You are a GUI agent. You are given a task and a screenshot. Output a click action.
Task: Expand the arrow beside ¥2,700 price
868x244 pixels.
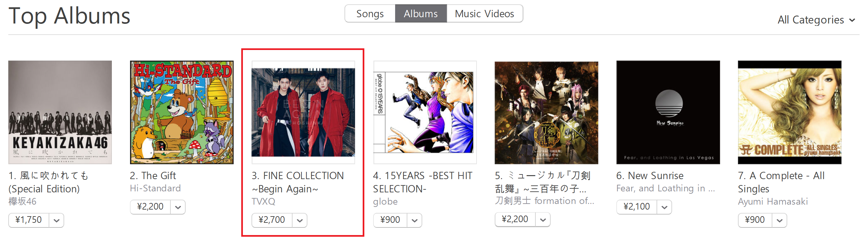[299, 220]
